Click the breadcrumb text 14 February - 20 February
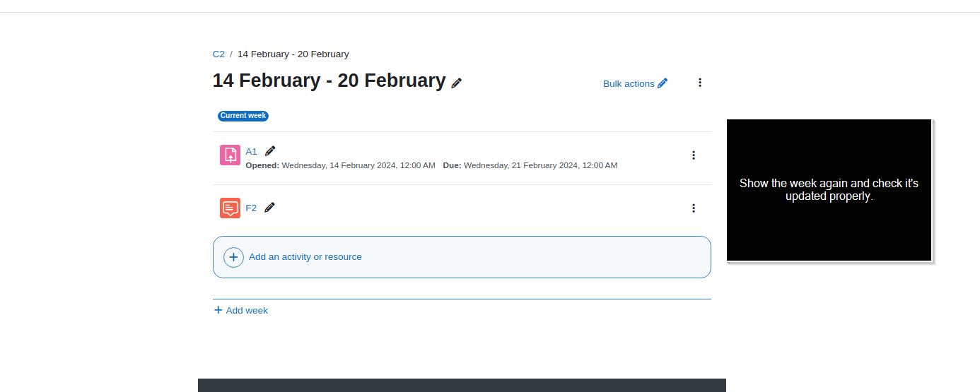980x392 pixels. tap(293, 54)
